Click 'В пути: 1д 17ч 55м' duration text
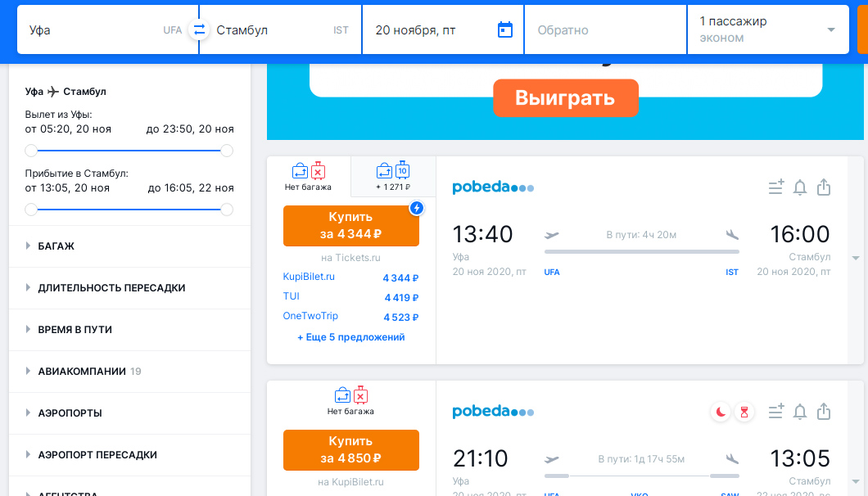 [641, 459]
